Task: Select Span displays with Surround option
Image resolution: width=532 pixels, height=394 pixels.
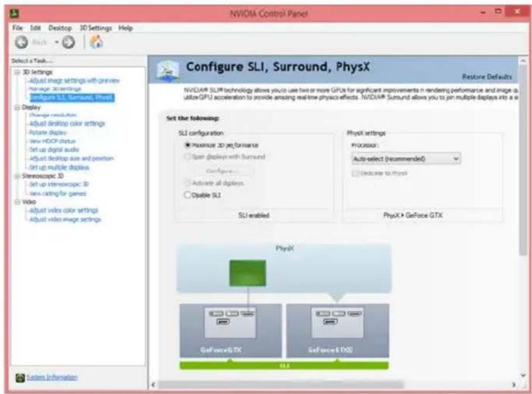Action: 187,157
